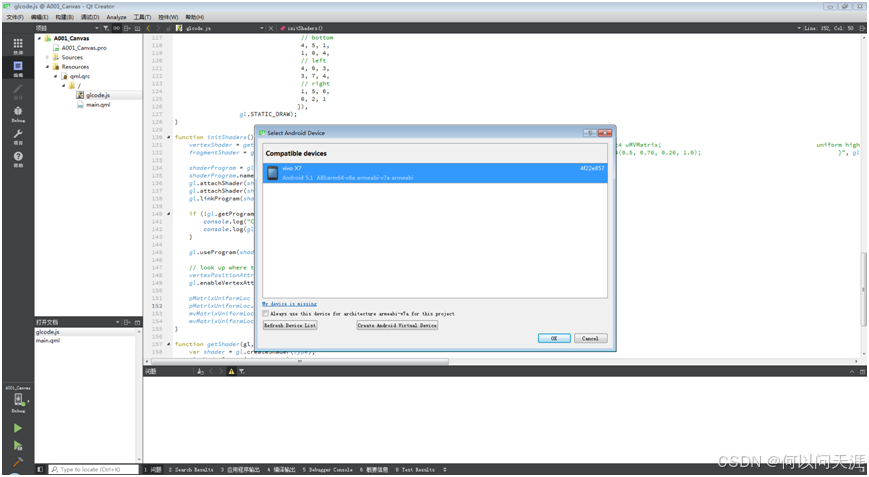Collapse the A001_Canvas project node

[x=39, y=38]
